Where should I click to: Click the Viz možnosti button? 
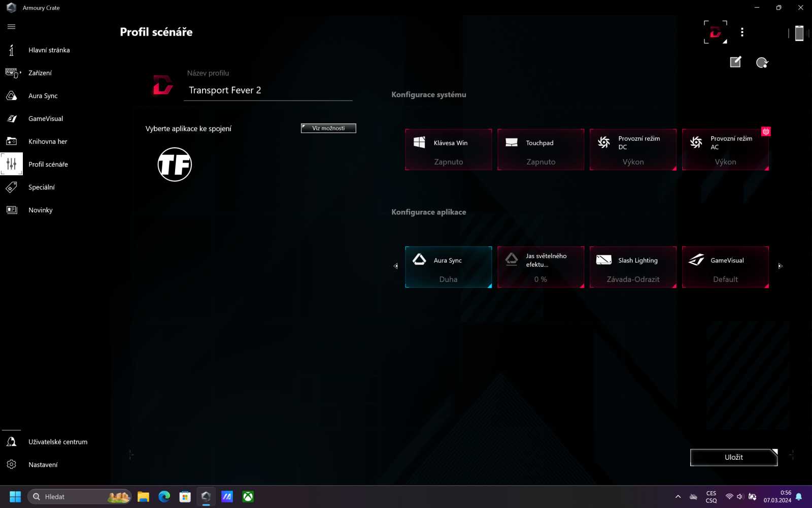[328, 128]
